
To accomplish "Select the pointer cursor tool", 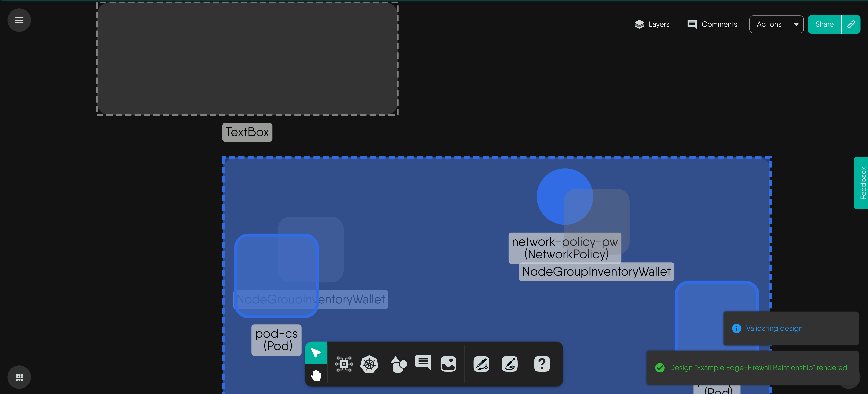I will tap(316, 352).
